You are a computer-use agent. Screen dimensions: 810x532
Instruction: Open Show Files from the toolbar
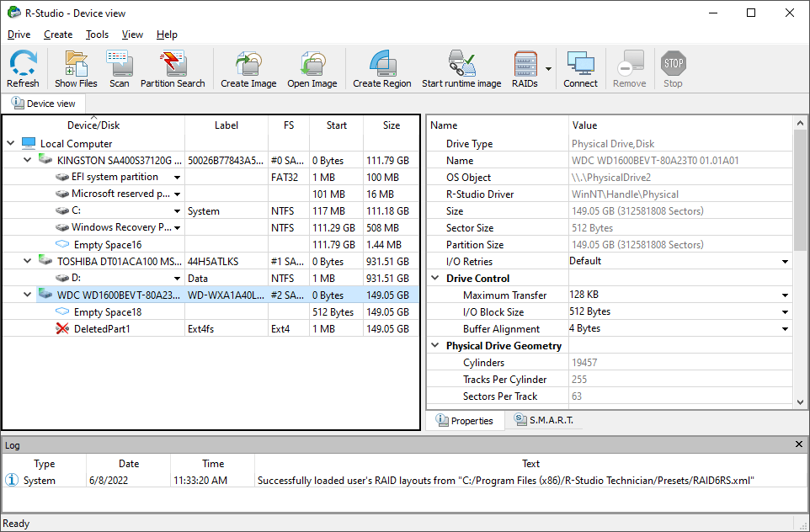(x=76, y=63)
